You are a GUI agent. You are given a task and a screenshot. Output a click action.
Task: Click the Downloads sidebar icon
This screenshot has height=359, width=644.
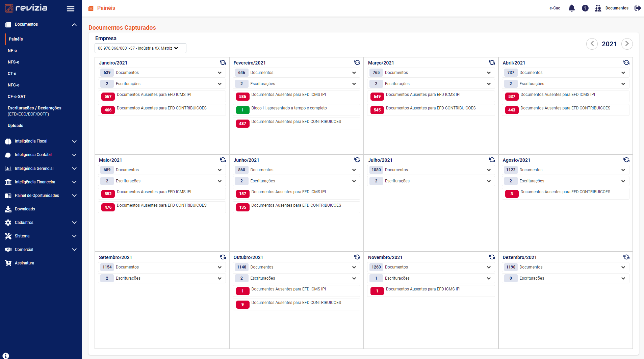pos(8,209)
